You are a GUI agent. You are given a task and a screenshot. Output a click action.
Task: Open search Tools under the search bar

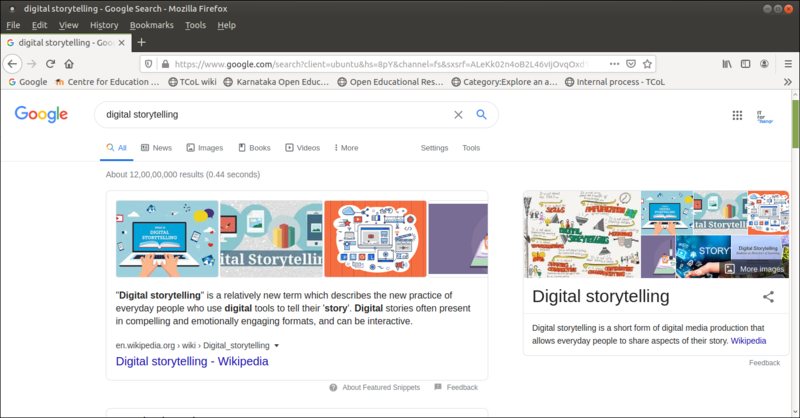click(471, 147)
